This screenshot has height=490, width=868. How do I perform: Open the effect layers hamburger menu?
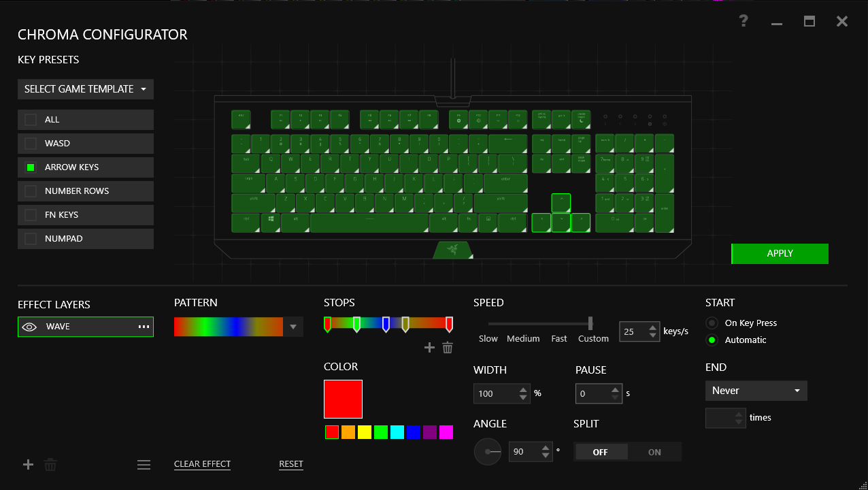144,465
